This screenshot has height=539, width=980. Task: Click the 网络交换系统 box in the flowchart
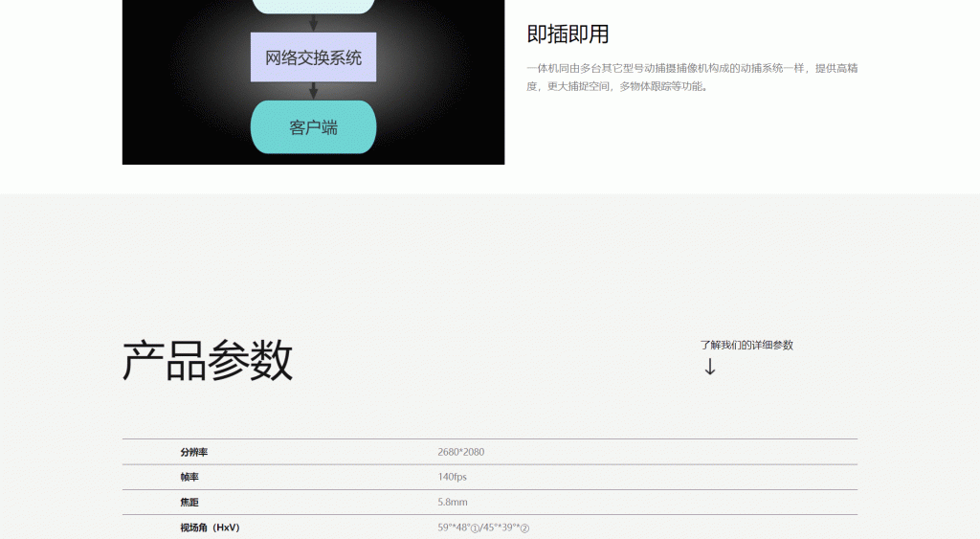pos(313,57)
